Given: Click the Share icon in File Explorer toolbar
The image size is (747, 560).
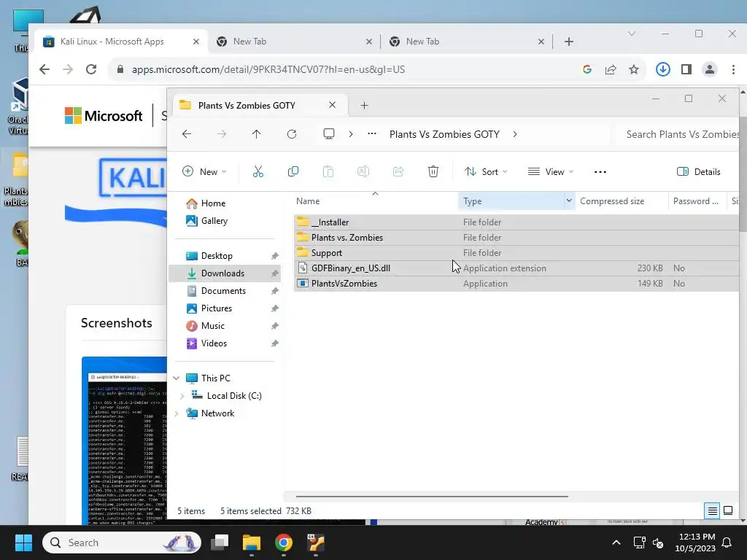Looking at the screenshot, I should [x=398, y=172].
